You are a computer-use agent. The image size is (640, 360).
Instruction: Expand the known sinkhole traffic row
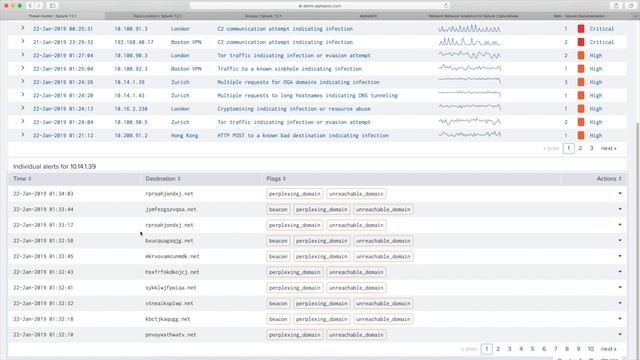pyautogui.click(x=22, y=68)
